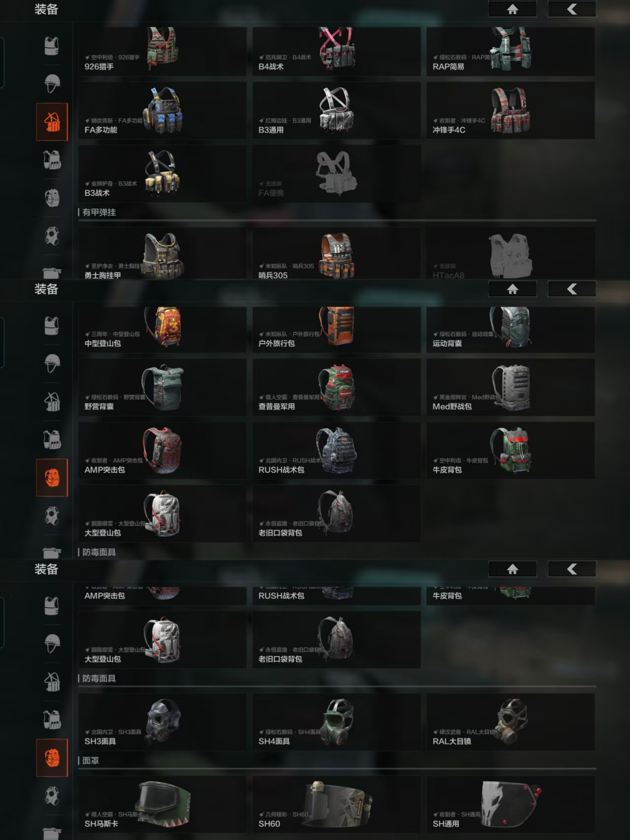Select the 查普曼军用 green backpack
The height and width of the screenshot is (840, 630).
tap(336, 387)
